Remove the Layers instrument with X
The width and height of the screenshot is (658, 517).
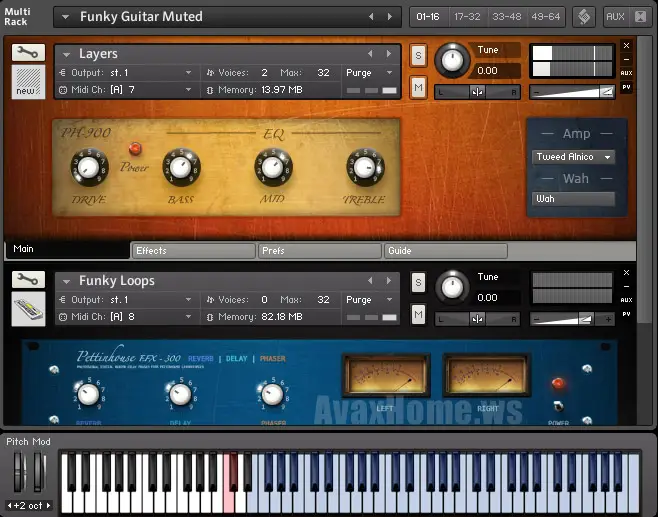[626, 45]
